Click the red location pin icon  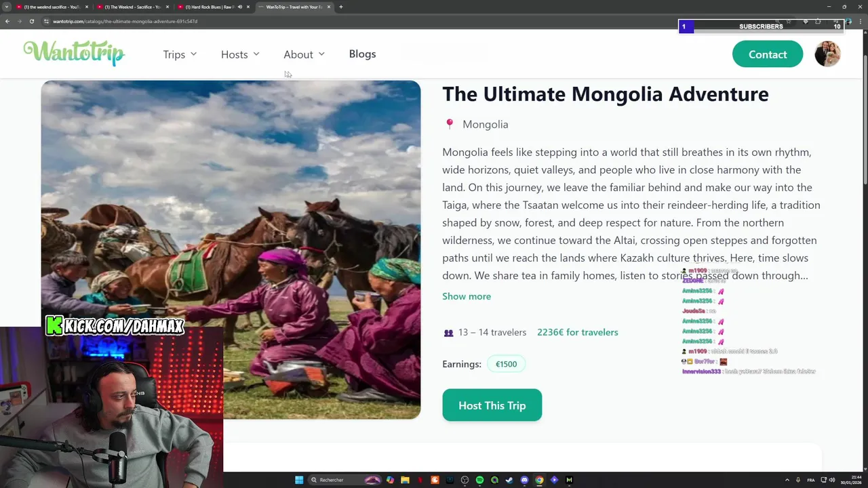click(x=449, y=124)
